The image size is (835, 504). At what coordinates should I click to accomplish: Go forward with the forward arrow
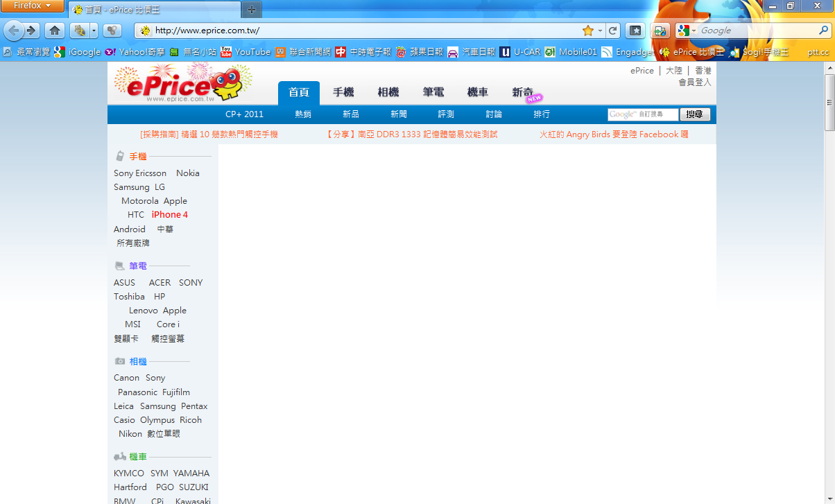pos(31,31)
